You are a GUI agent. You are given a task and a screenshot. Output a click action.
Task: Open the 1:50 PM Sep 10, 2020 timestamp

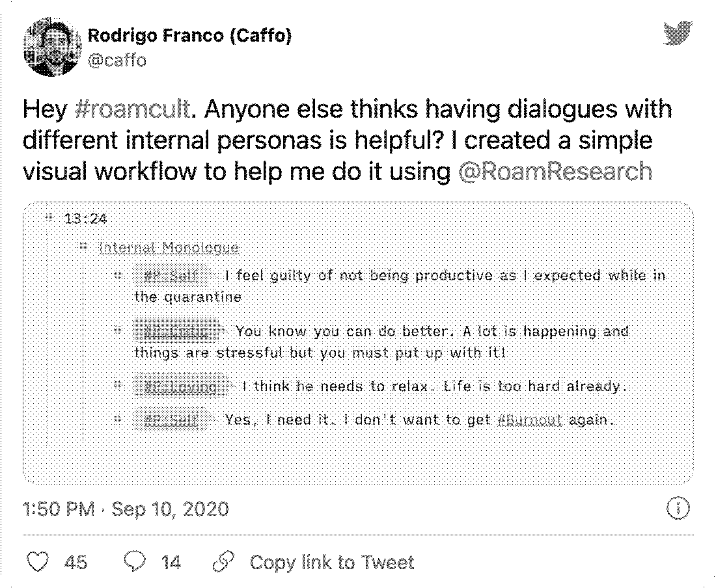coord(126,509)
